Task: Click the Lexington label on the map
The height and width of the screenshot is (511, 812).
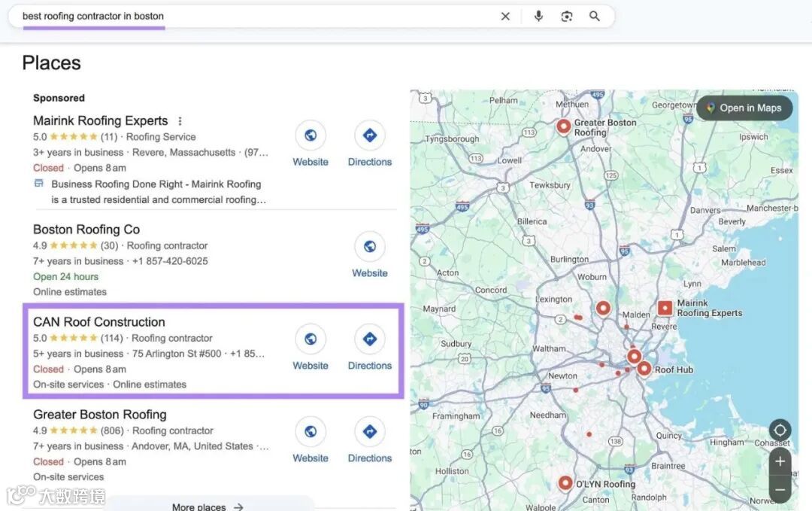Action: tap(553, 300)
